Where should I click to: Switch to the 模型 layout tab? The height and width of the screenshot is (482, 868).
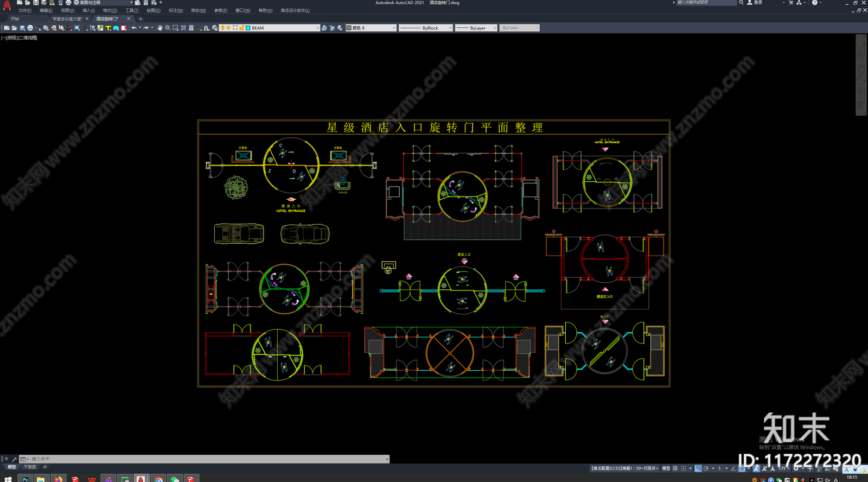11,467
